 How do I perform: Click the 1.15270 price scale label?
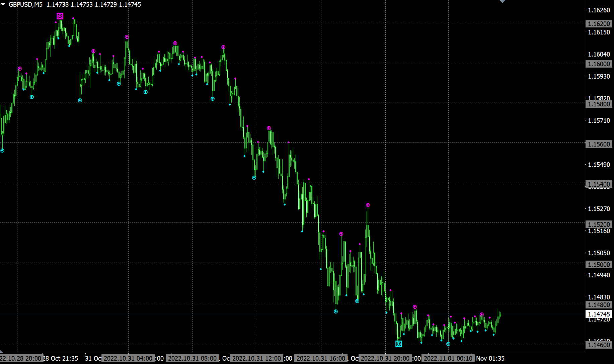click(599, 209)
